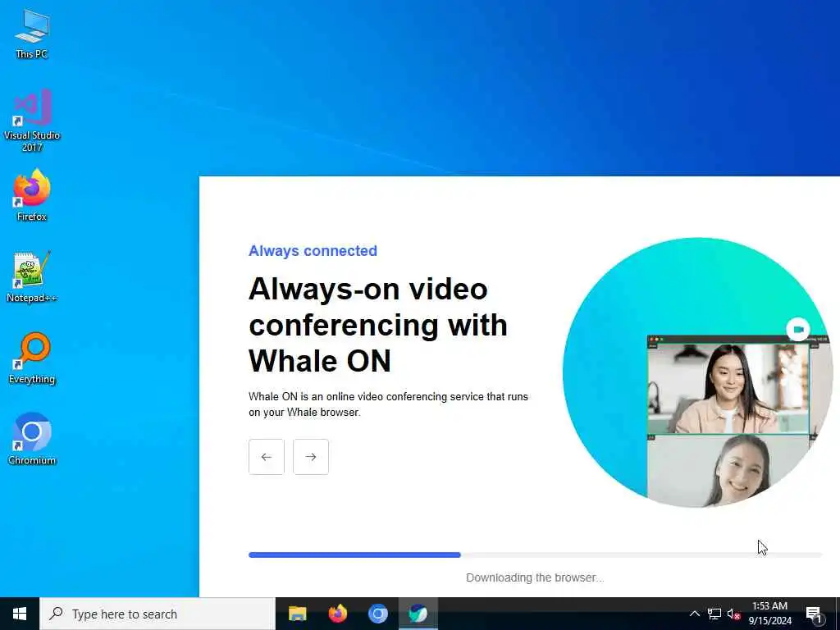Select the Everything search desktop shortcut
Image resolution: width=840 pixels, height=630 pixels.
click(32, 358)
